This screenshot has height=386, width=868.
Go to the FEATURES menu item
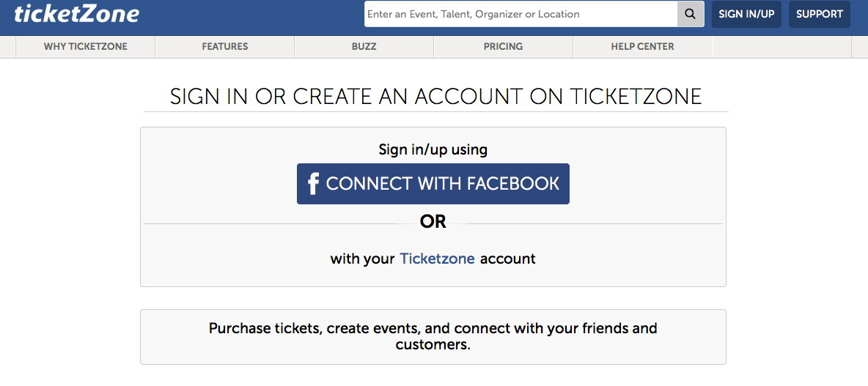pos(225,46)
